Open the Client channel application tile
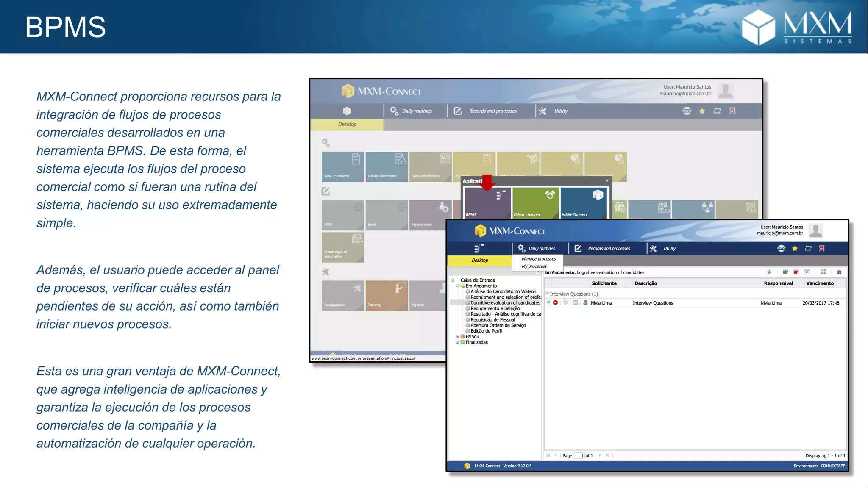The image size is (868, 488). [535, 203]
